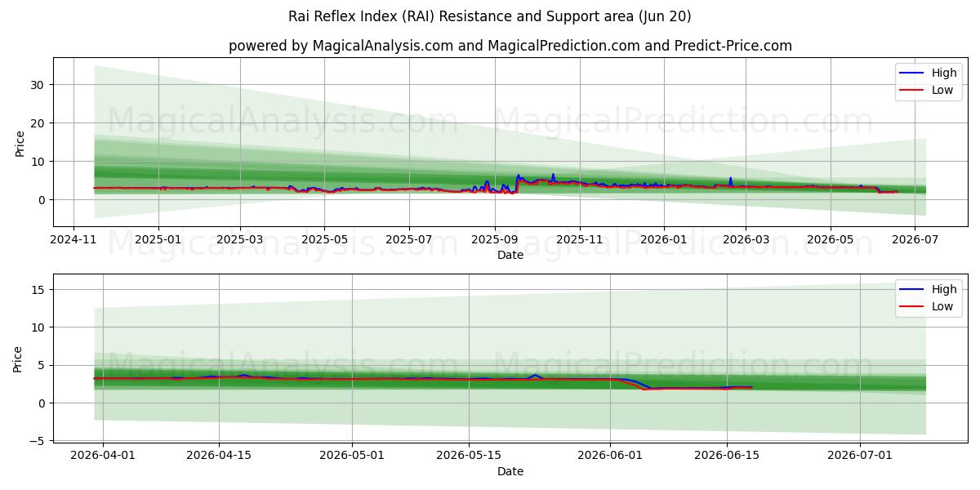Click the '2026-04-01' x-axis label in the bottom chart

[x=103, y=457]
